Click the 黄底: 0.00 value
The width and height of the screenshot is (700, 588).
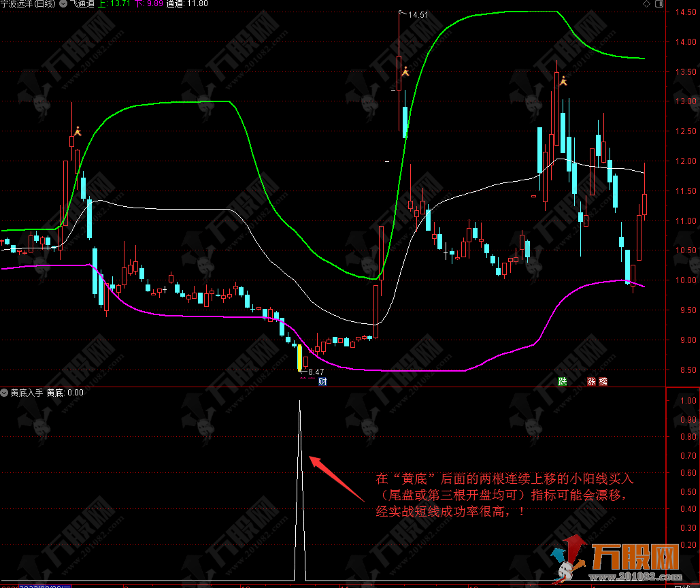coord(65,393)
